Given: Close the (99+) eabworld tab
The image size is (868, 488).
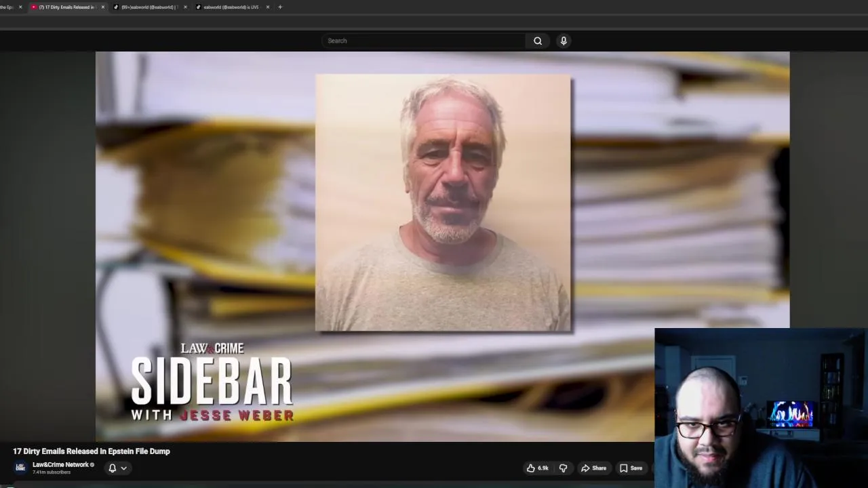Looking at the screenshot, I should (x=185, y=7).
